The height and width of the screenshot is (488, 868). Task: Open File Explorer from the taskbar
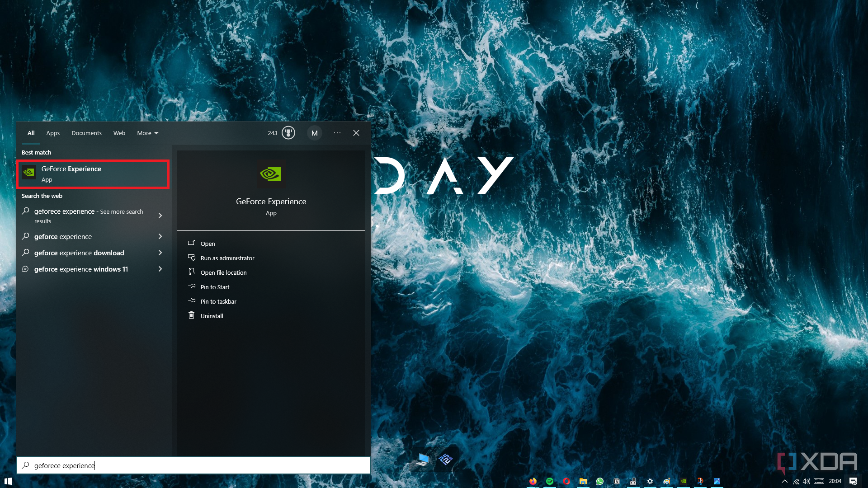(583, 481)
